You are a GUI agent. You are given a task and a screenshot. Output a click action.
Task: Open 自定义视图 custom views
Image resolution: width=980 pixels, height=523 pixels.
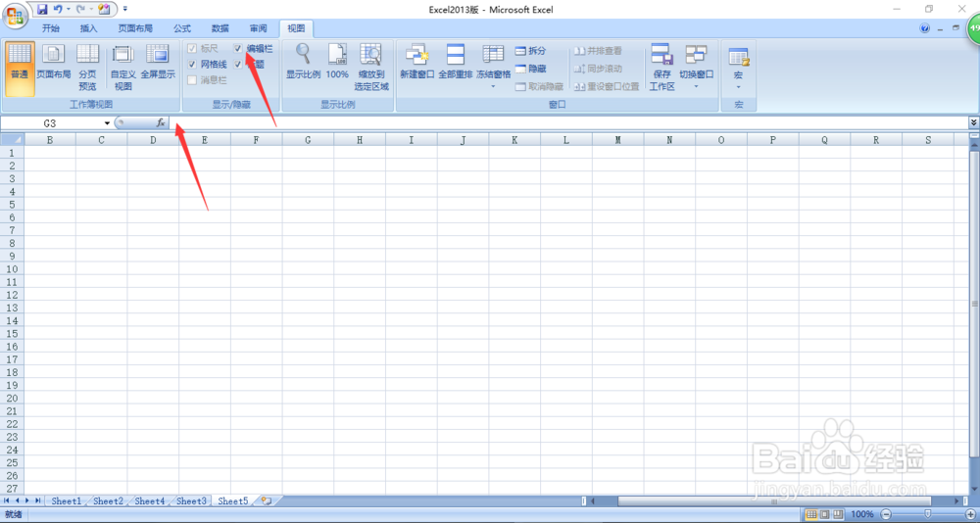pos(123,69)
